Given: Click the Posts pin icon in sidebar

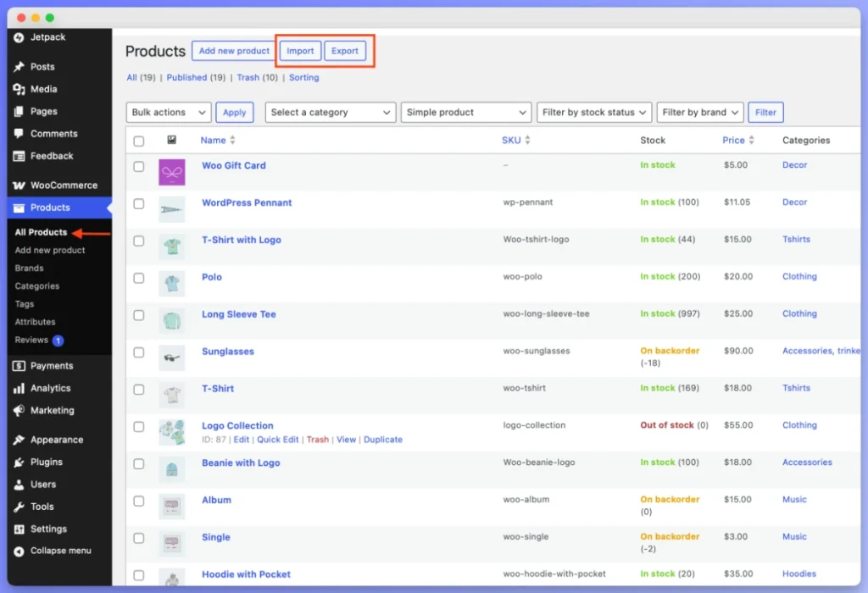Looking at the screenshot, I should tap(20, 66).
